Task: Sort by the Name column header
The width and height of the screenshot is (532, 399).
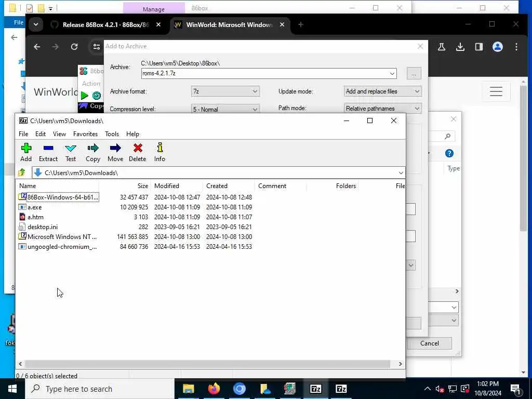Action: point(58,186)
